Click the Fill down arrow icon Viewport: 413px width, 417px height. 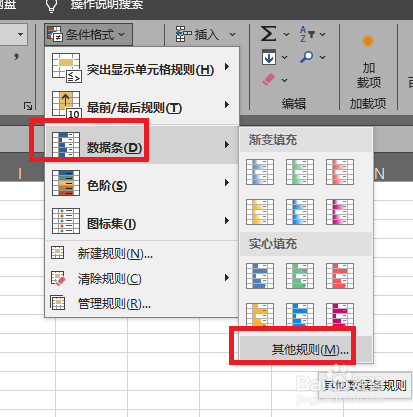pyautogui.click(x=269, y=57)
